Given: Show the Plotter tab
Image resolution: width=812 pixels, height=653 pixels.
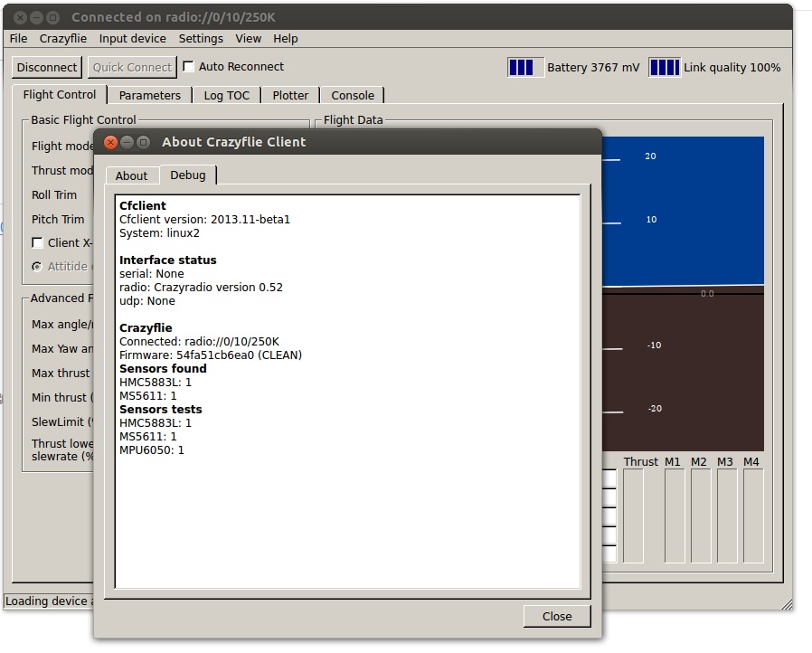Looking at the screenshot, I should coord(290,95).
